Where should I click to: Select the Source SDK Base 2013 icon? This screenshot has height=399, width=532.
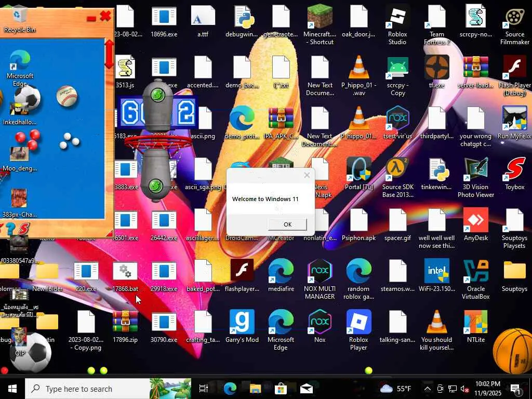[x=397, y=178]
